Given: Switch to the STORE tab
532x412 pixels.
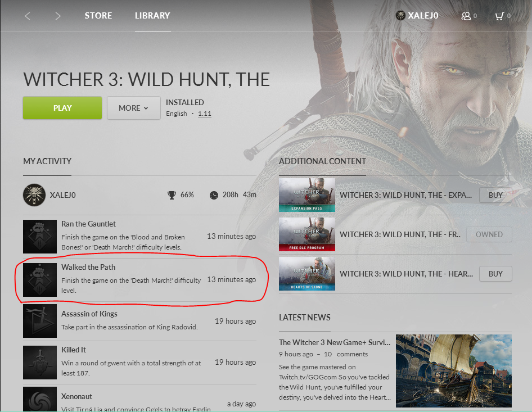Looking at the screenshot, I should pos(98,16).
